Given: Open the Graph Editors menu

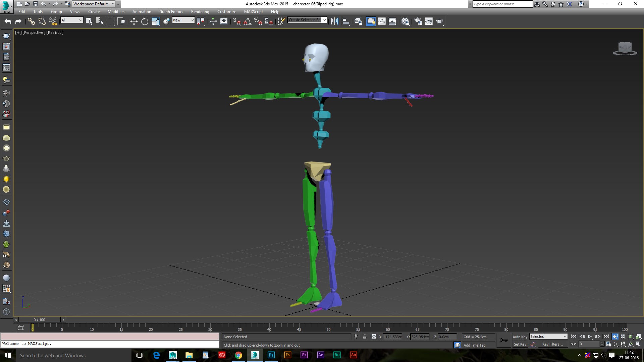Looking at the screenshot, I should point(171,12).
